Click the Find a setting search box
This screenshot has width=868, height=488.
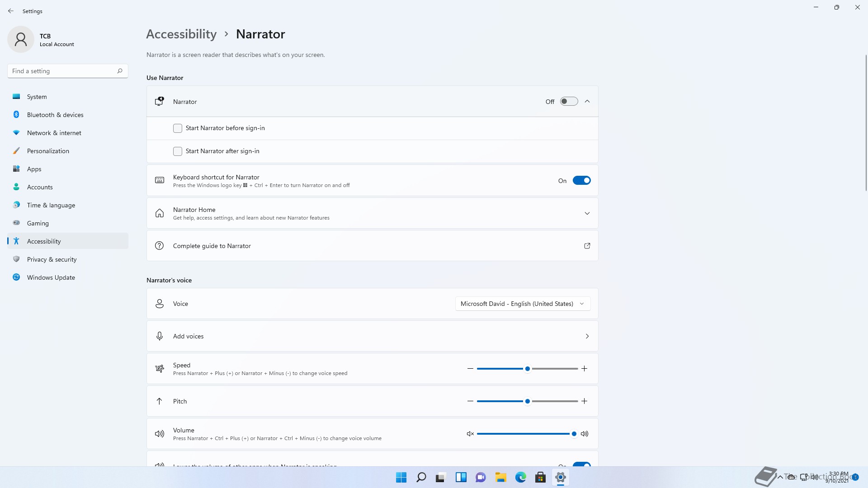pyautogui.click(x=68, y=71)
